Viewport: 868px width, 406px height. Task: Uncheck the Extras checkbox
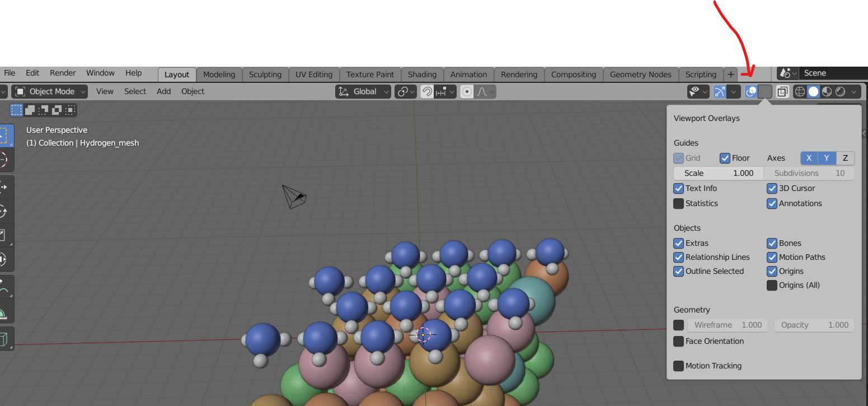pyautogui.click(x=679, y=243)
